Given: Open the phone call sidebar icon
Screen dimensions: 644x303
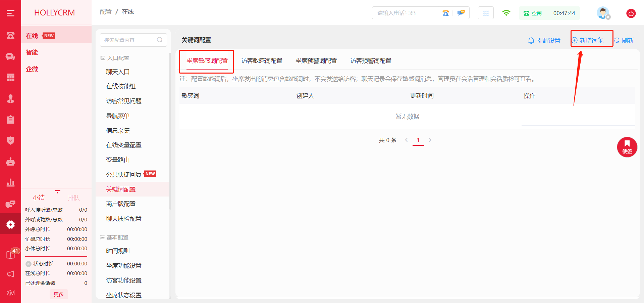Looking at the screenshot, I should [10, 35].
